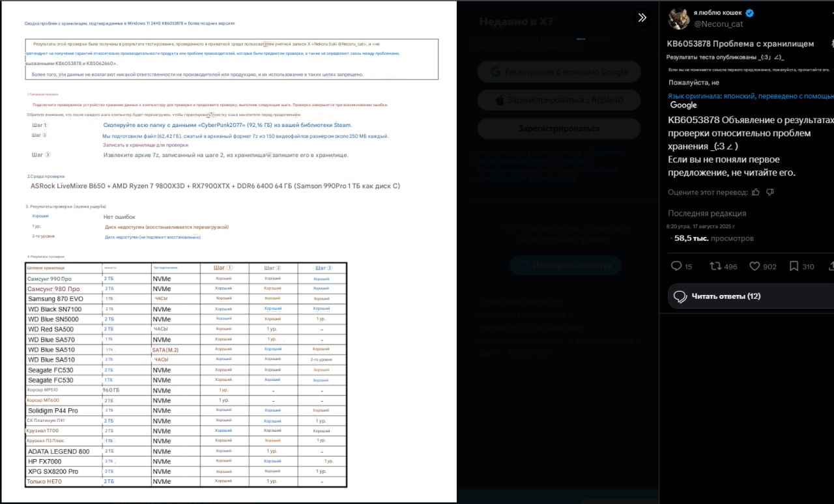Collapse the post sidebar with double-arrow icon

(642, 18)
